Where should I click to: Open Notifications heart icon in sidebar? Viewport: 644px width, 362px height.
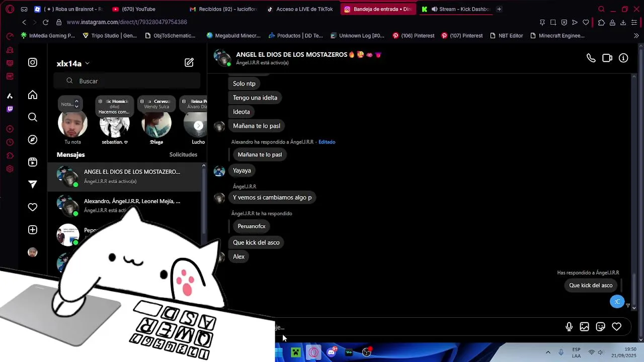(x=33, y=207)
